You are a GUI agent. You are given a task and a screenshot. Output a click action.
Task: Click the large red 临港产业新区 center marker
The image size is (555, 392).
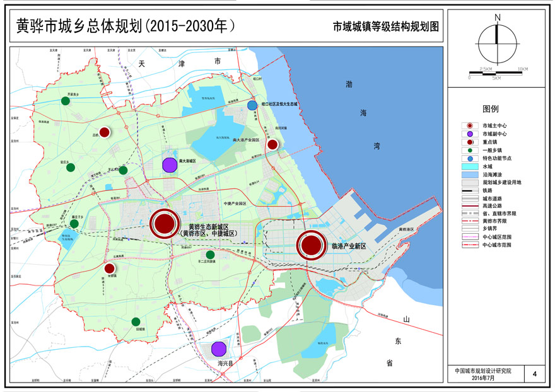click(312, 245)
